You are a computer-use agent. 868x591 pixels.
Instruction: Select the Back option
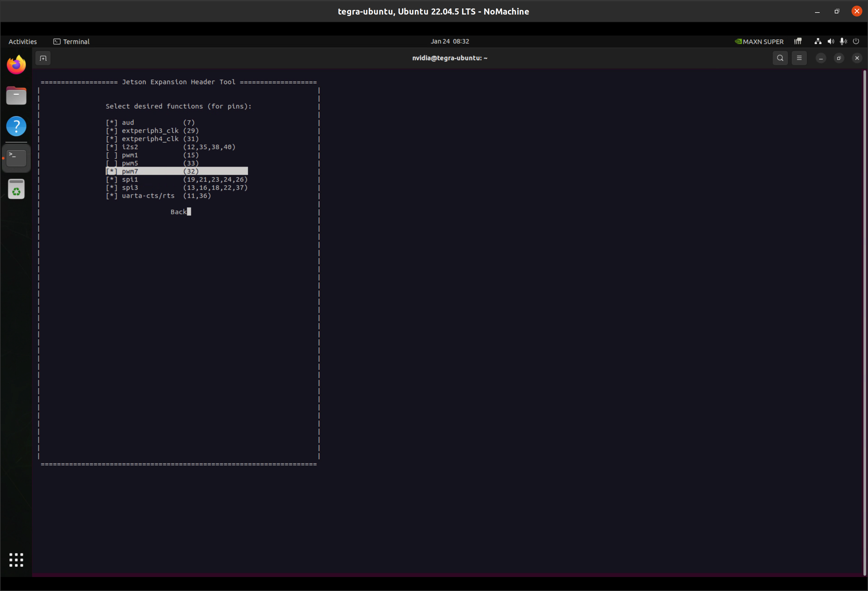coord(179,212)
